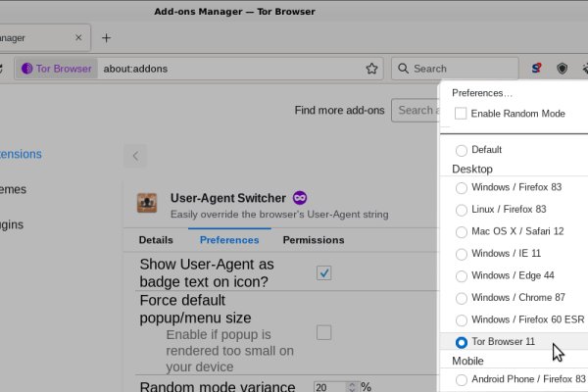The height and width of the screenshot is (392, 588).
Task: Check Force default popup/menu size
Action: point(323,332)
